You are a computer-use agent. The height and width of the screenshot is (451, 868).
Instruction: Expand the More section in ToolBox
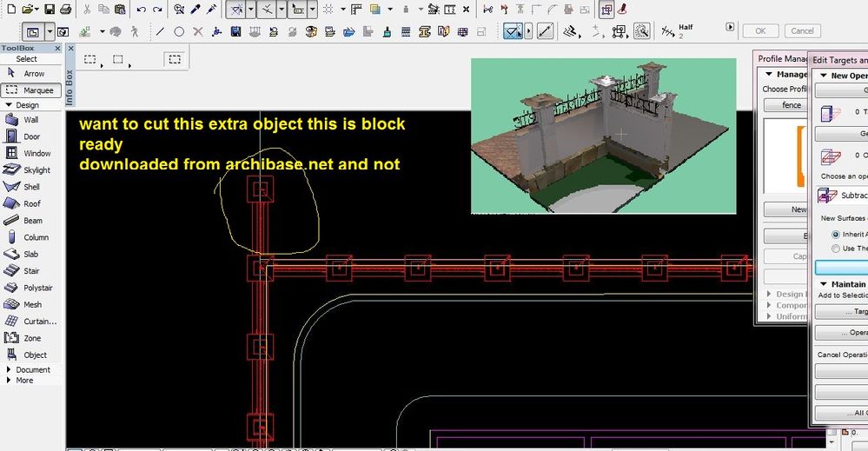coord(9,380)
